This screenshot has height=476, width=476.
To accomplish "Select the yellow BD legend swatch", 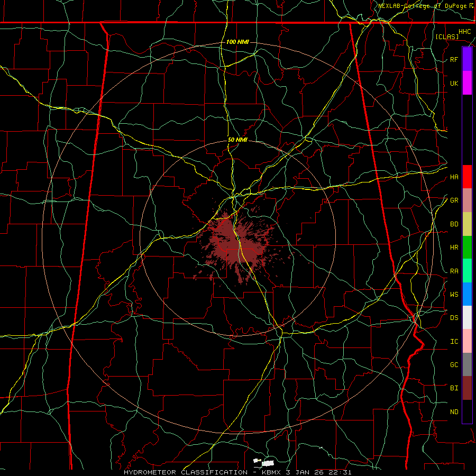I will [467, 224].
